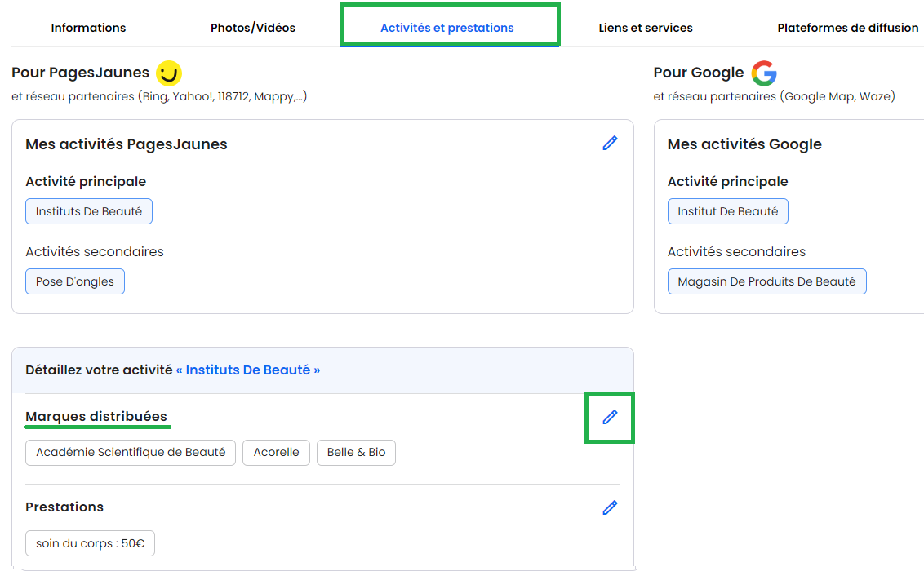Click the Académie Scientifique de Beauté brand
924x580 pixels.
131,453
